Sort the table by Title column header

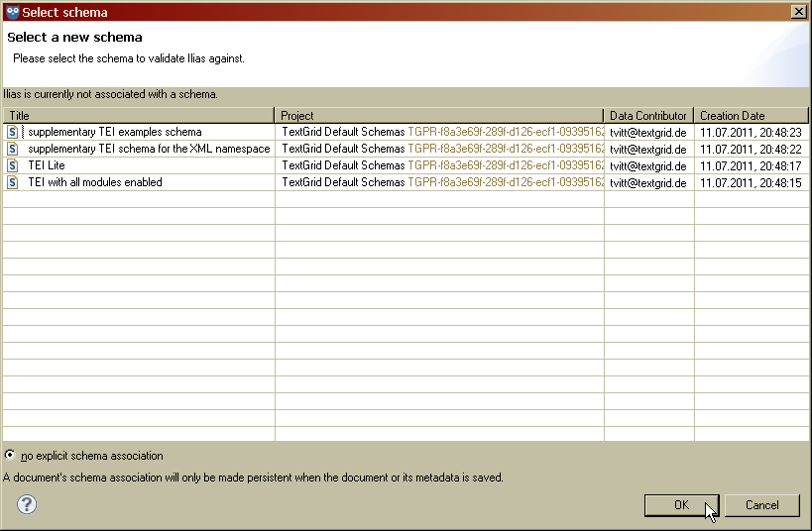(x=139, y=116)
